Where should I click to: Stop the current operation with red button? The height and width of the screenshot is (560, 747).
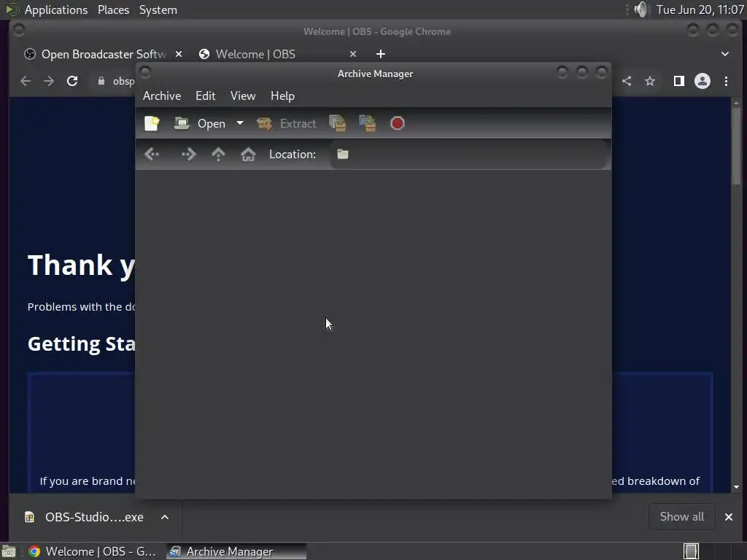[x=398, y=123]
